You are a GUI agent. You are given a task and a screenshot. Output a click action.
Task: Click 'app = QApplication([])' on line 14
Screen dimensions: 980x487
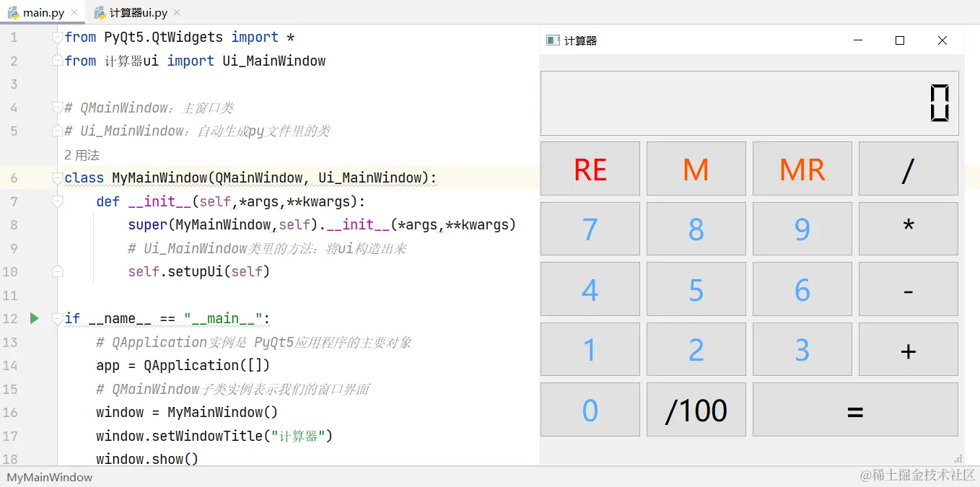click(183, 365)
